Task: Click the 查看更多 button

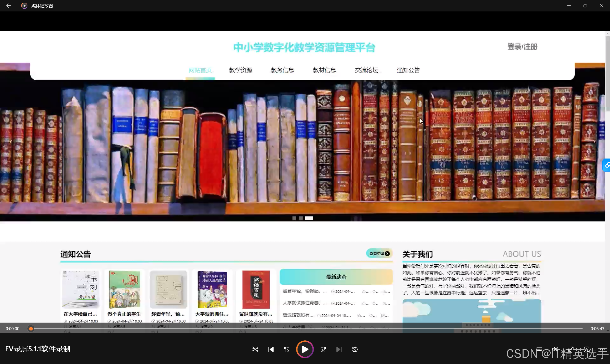Action: (x=379, y=253)
